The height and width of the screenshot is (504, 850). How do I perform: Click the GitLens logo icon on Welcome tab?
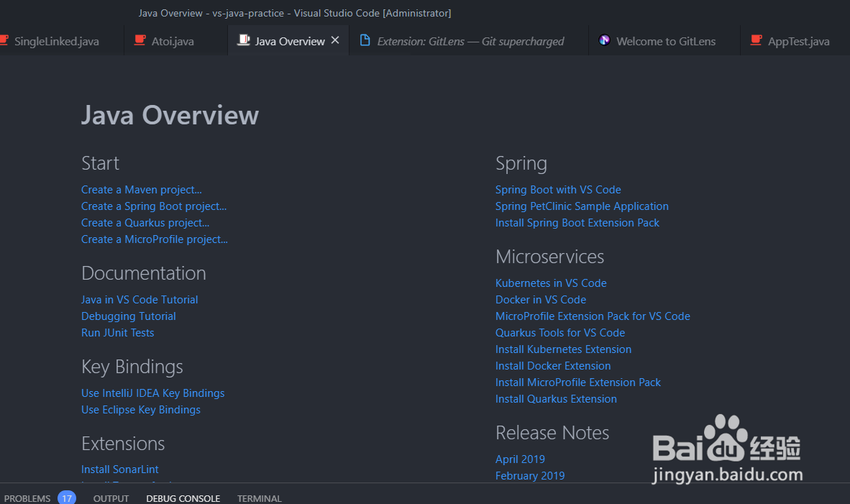tap(605, 40)
